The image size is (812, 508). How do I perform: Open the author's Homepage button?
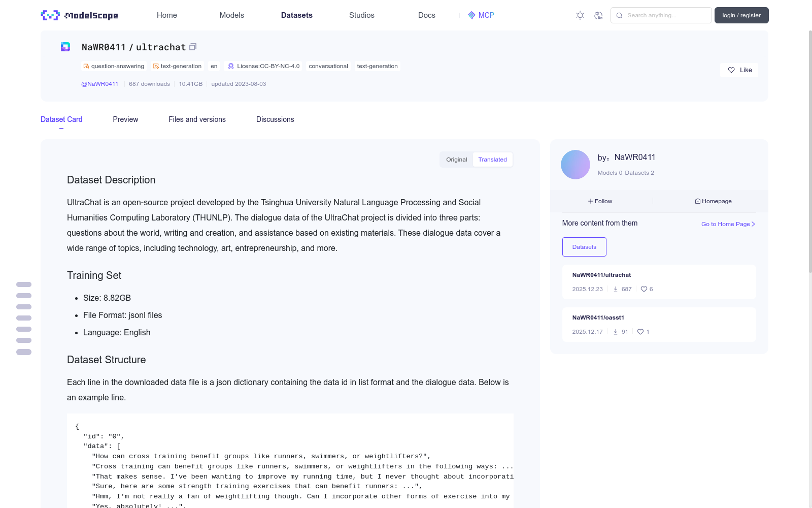[714, 201]
